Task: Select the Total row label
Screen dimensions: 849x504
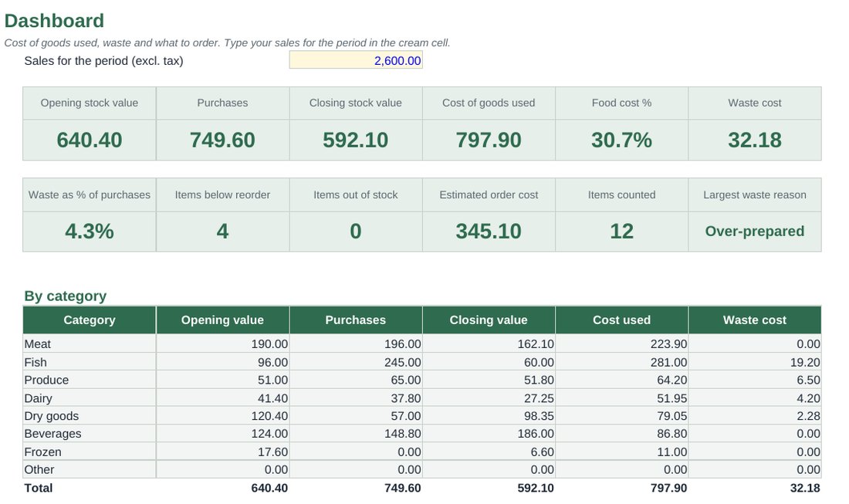Action: [x=39, y=489]
